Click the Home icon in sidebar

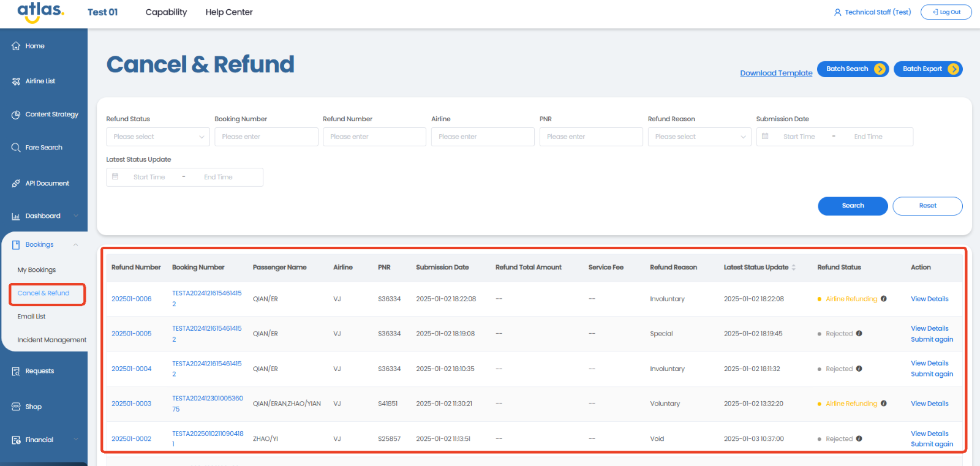pos(16,46)
